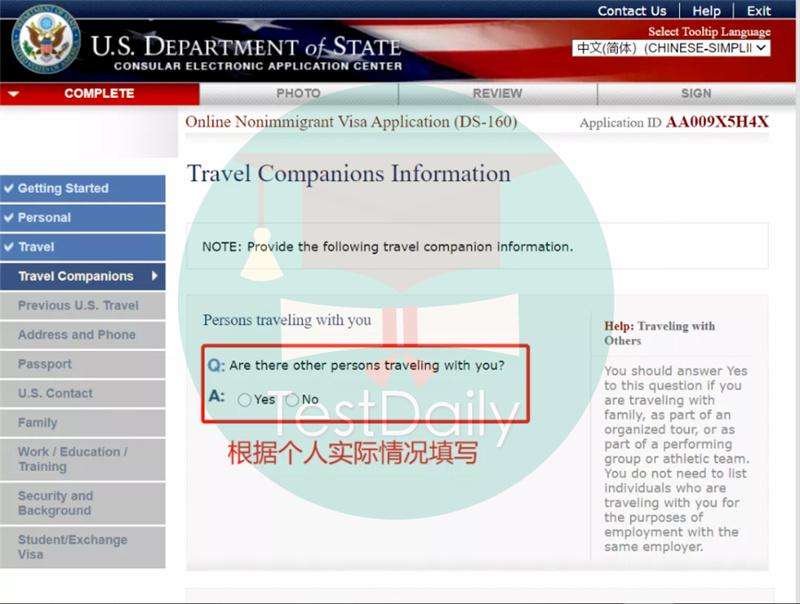Select No for other persons traveling
The height and width of the screenshot is (604, 800).
click(292, 400)
